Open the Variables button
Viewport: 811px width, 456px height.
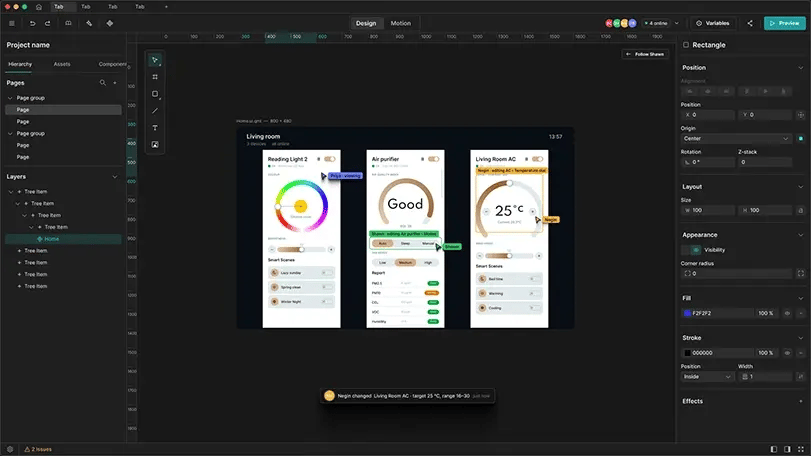(x=713, y=23)
